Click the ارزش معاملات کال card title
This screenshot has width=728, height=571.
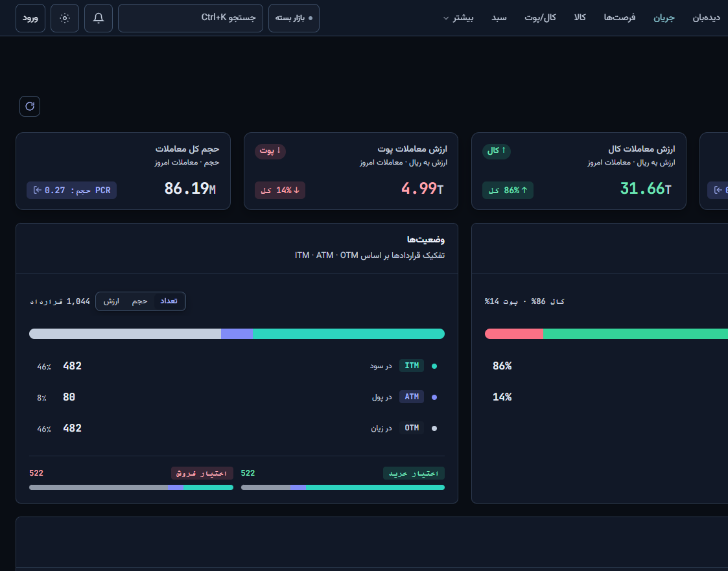click(642, 149)
